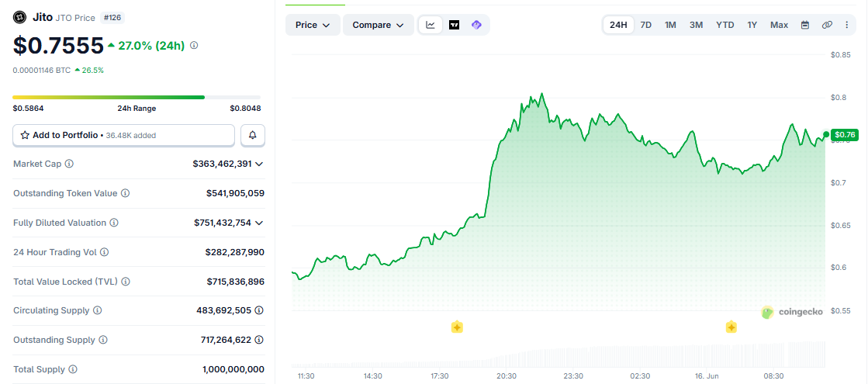This screenshot has height=384, width=868.
Task: Click the $0.5864 range low value
Action: coord(28,109)
